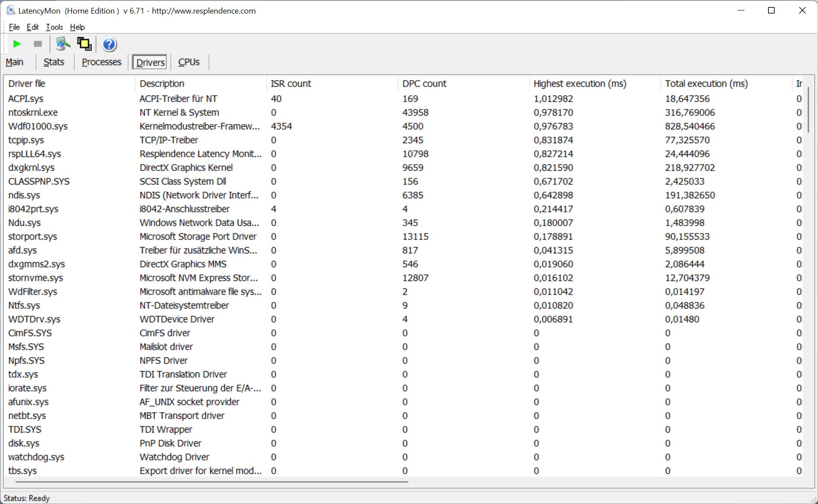818x504 pixels.
Task: Open the Edit menu
Action: [x=32, y=27]
